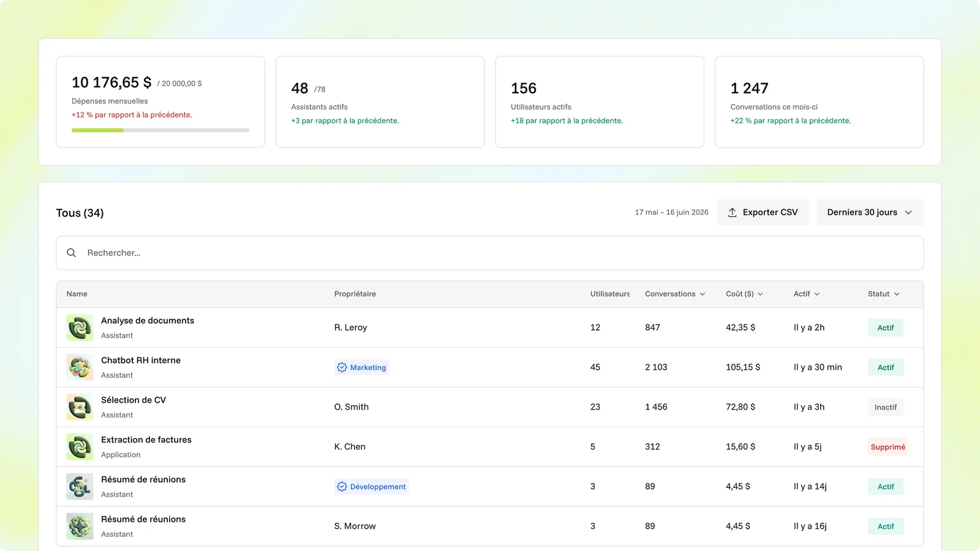The width and height of the screenshot is (980, 551).
Task: Click avatar of Résumé de réunions, S. Morrow row
Action: 80,527
